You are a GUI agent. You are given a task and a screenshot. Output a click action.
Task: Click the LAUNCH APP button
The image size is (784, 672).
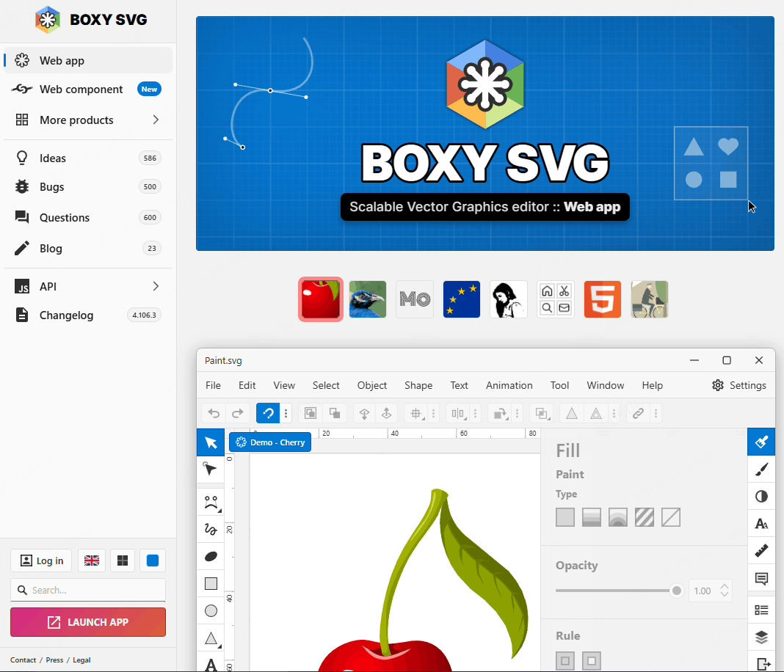(x=88, y=622)
